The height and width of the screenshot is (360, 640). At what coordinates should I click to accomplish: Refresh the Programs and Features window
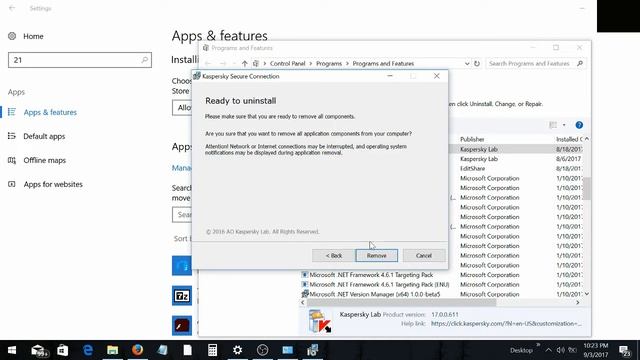click(477, 64)
